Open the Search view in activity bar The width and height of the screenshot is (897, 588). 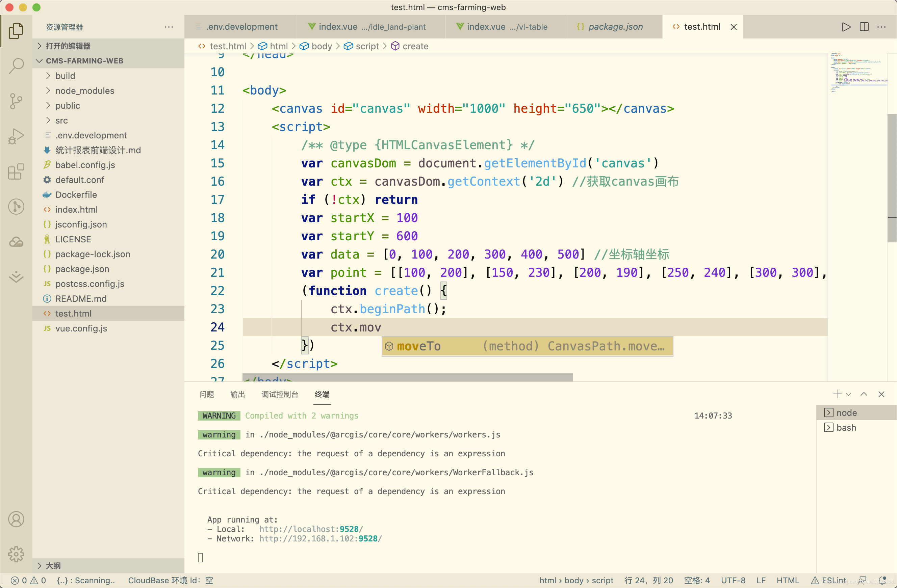click(x=16, y=66)
